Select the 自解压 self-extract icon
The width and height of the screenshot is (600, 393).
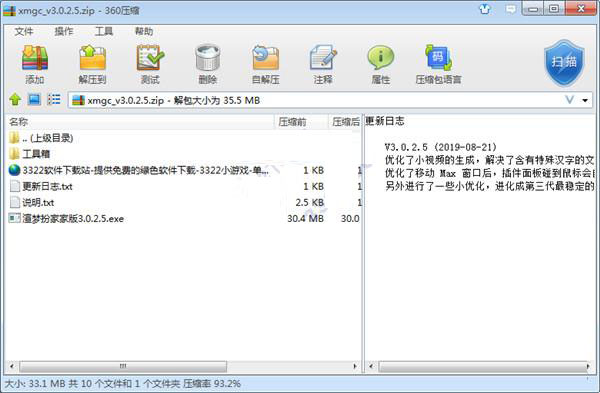pyautogui.click(x=266, y=64)
